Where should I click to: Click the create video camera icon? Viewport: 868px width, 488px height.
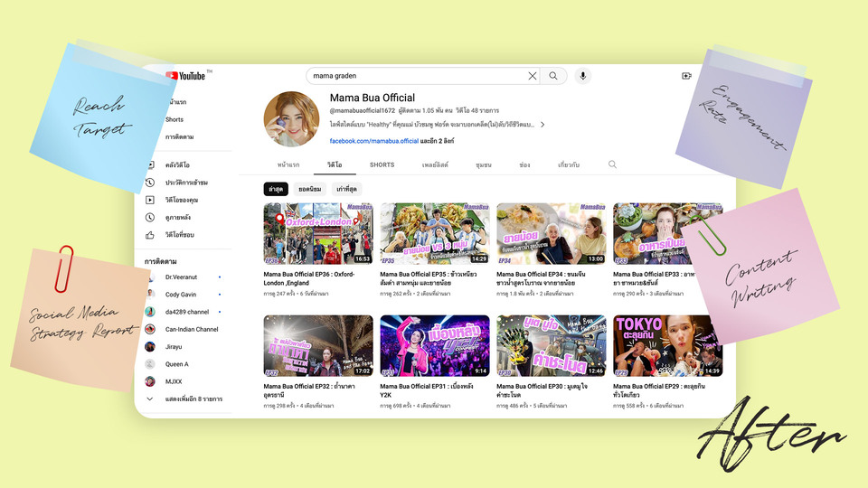686,76
